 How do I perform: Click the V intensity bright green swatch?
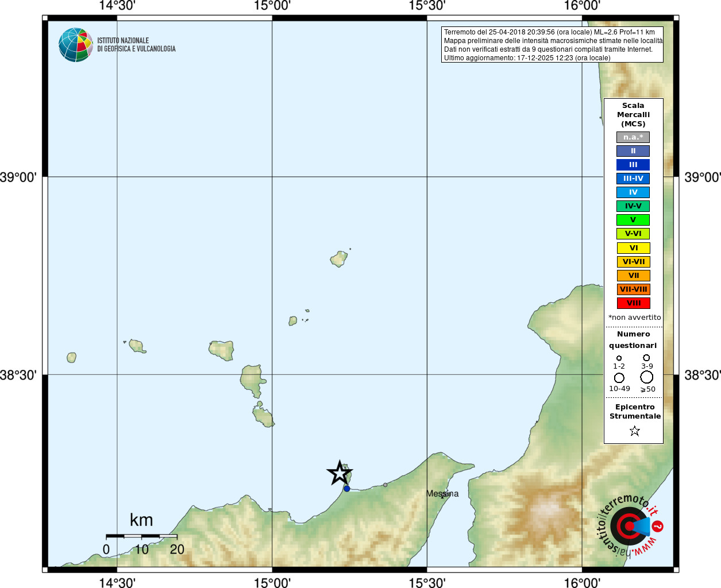[633, 220]
